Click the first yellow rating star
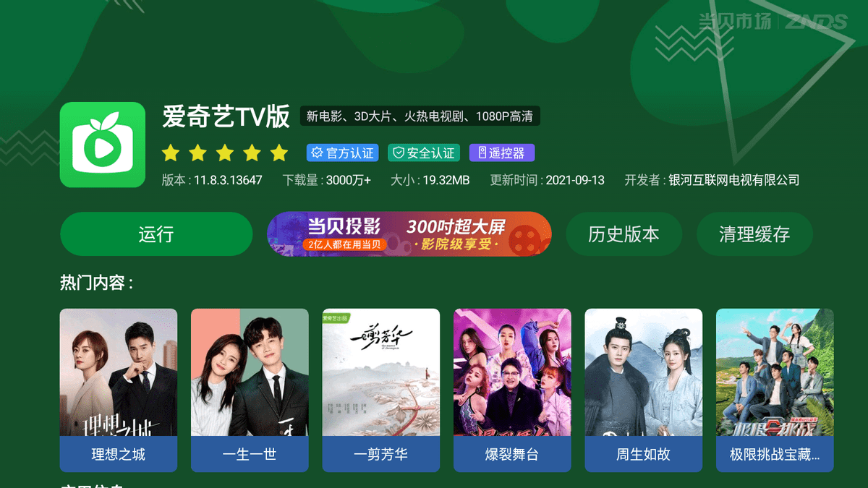 tap(171, 153)
